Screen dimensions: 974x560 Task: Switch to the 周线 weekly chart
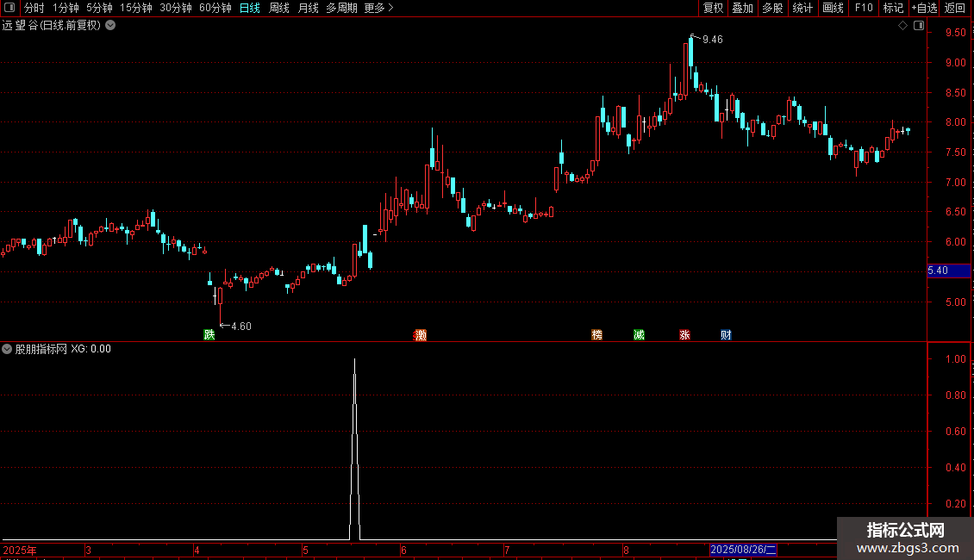pos(279,8)
